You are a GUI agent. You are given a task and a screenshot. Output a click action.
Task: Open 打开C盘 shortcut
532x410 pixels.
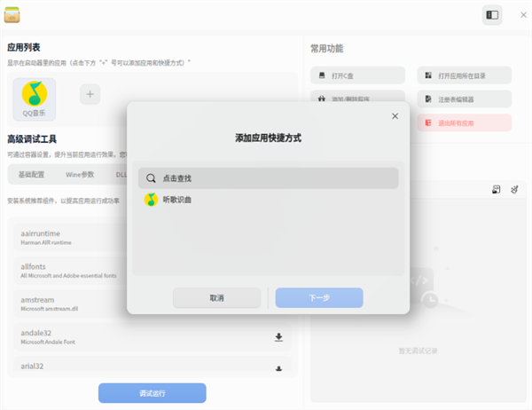click(357, 75)
